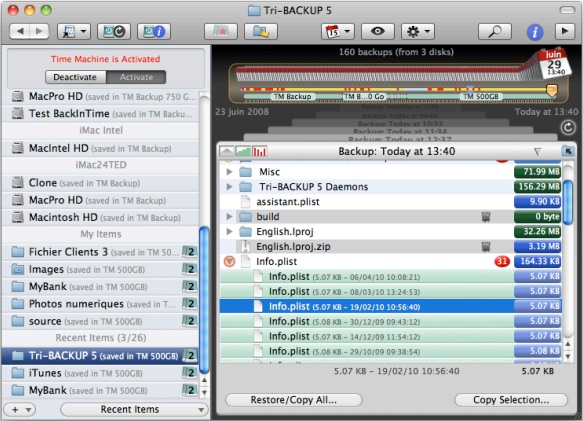The height and width of the screenshot is (421, 583).
Task: Expand the English.lproj folder
Action: point(229,232)
